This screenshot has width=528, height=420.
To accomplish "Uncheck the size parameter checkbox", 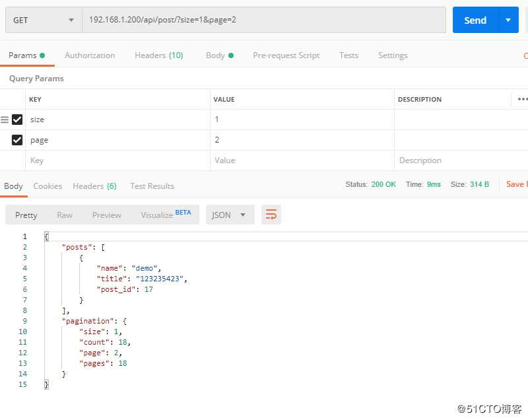I will point(17,120).
